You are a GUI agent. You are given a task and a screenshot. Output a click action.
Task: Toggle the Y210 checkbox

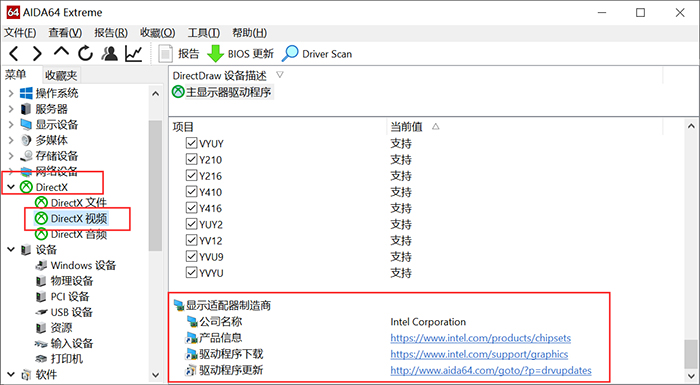[x=192, y=159]
